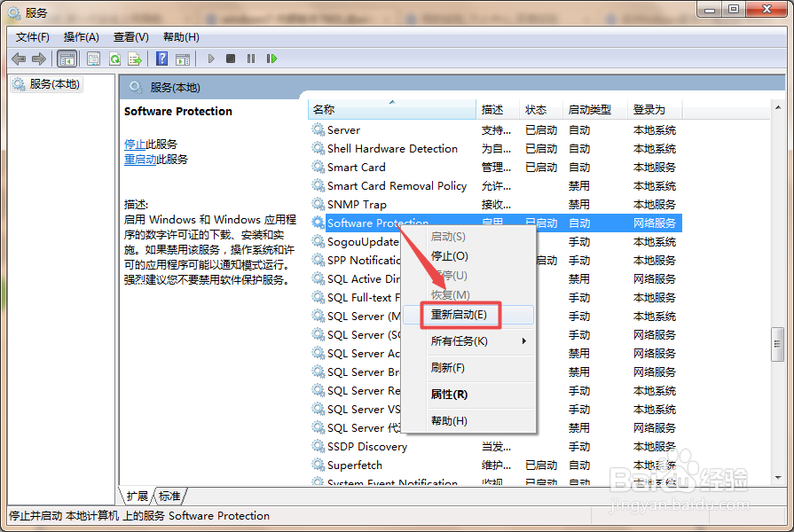794x532 pixels.
Task: Click the Stop Service square icon
Action: click(x=230, y=59)
